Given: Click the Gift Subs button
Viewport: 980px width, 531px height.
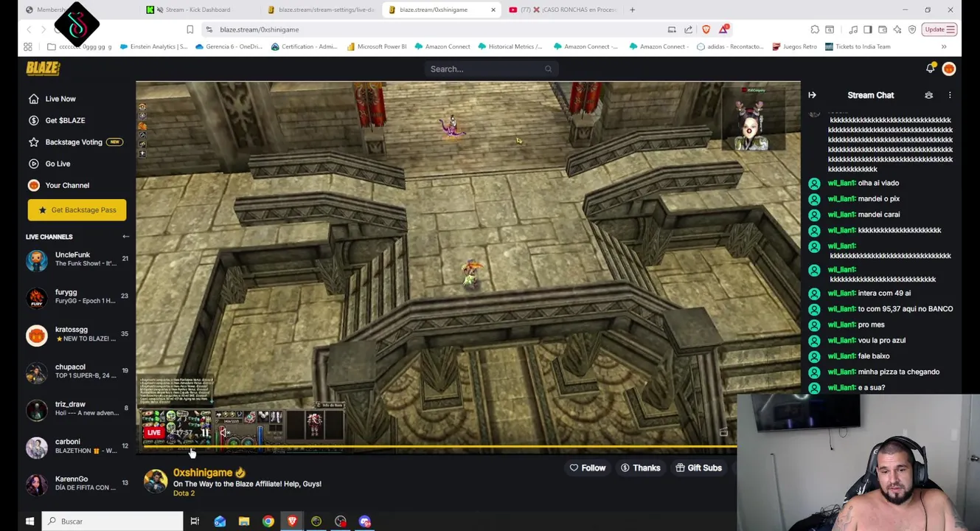Looking at the screenshot, I should pos(698,468).
